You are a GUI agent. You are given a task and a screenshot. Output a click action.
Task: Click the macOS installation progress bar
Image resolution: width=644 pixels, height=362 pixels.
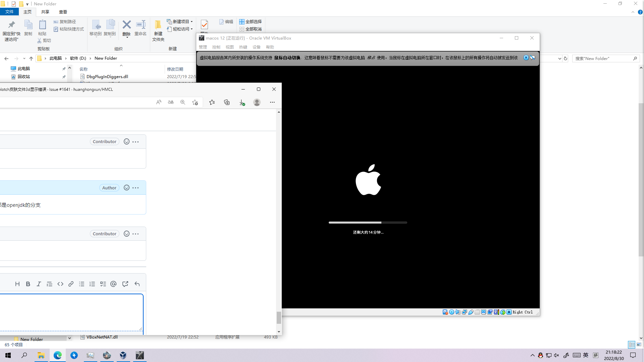click(x=368, y=222)
